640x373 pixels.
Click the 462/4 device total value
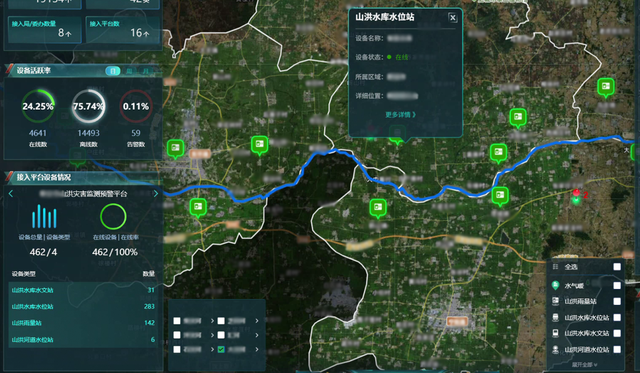[x=43, y=252]
